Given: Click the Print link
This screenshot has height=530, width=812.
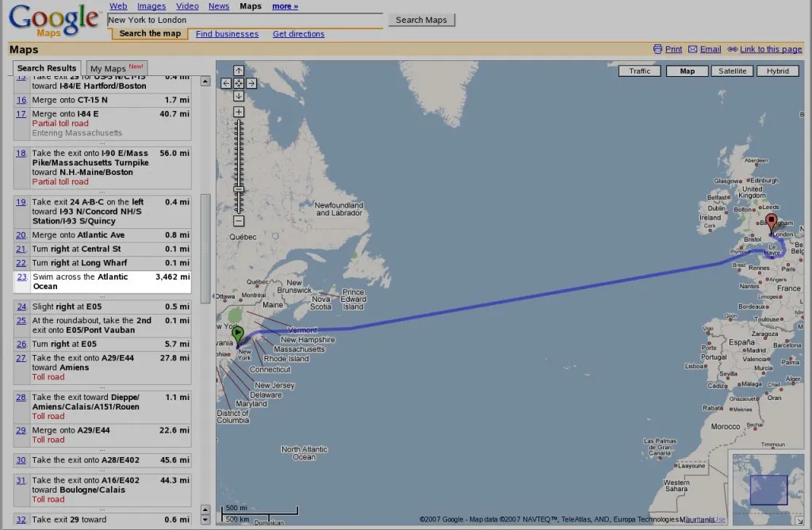Looking at the screenshot, I should click(673, 49).
